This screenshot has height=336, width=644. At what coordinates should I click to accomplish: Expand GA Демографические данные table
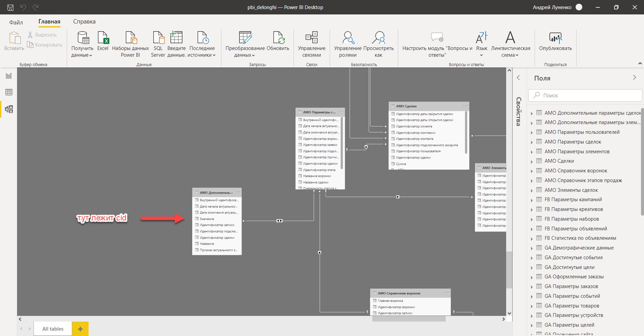tap(532, 248)
